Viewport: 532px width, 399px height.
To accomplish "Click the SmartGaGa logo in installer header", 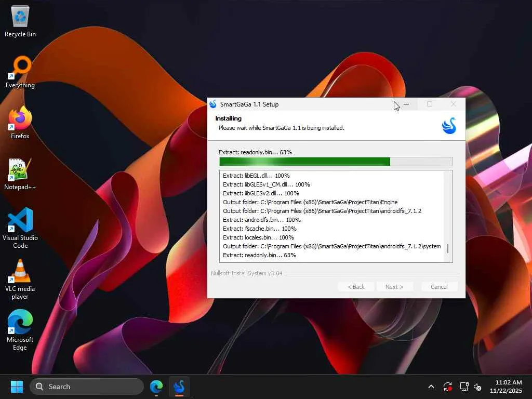I will coord(449,126).
